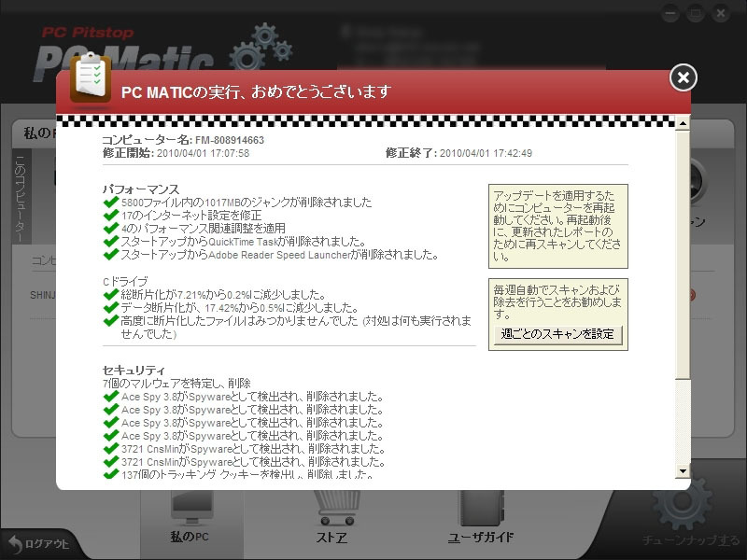Click the Cドライブ heading

125,282
